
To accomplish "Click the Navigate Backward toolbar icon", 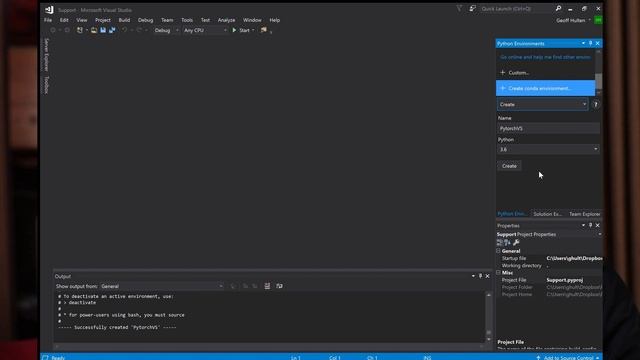I will click(53, 30).
